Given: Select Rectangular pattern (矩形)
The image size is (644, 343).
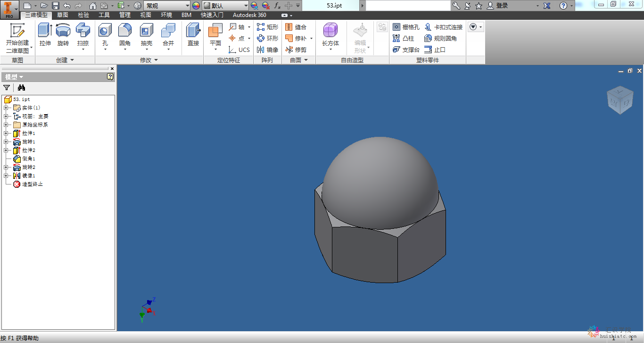Looking at the screenshot, I should (x=268, y=27).
